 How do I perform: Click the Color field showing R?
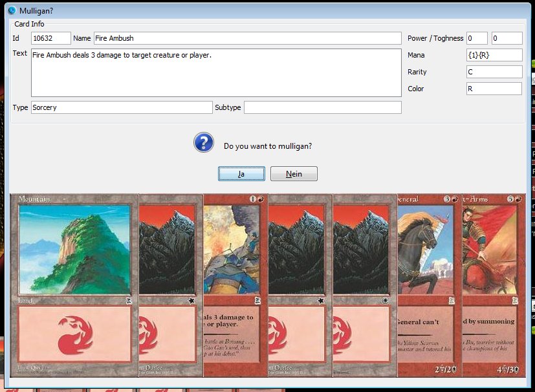tap(494, 89)
